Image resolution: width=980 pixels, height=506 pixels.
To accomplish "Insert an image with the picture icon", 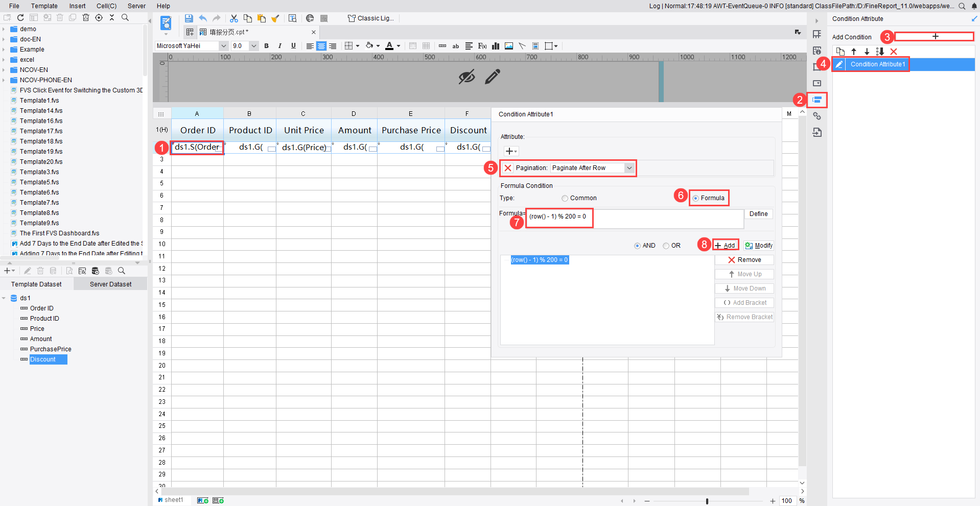I will coord(509,46).
